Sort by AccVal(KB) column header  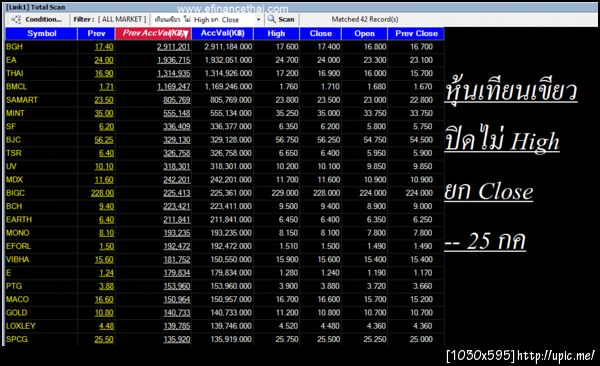pyautogui.click(x=222, y=34)
